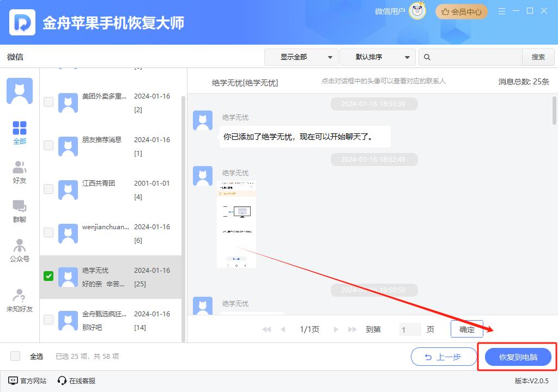Click the 上一步 back button
The height and width of the screenshot is (392, 558).
[444, 357]
